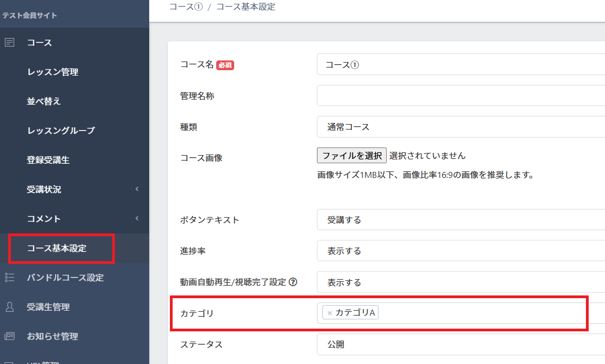Click the student management person icon
The height and width of the screenshot is (364, 605).
(9, 307)
